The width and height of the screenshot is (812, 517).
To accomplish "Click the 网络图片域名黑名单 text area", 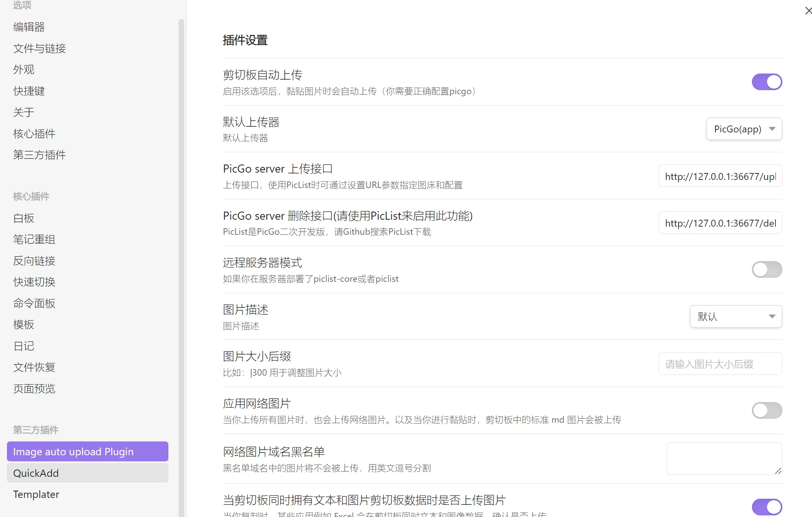I will 724,459.
